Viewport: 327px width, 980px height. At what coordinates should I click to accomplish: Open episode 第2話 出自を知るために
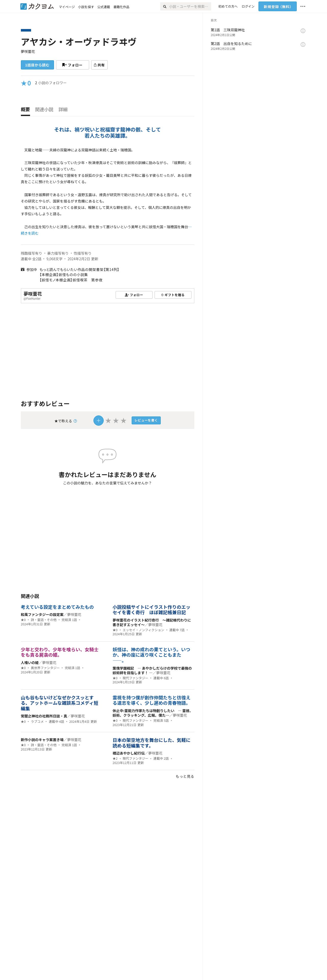(x=231, y=44)
